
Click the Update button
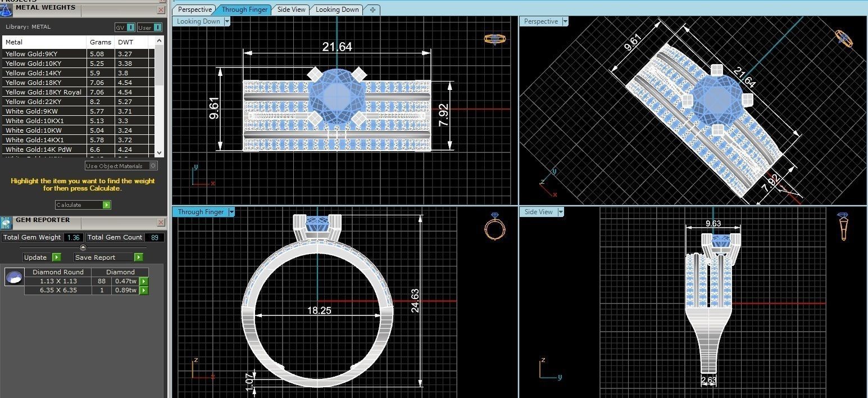42,257
